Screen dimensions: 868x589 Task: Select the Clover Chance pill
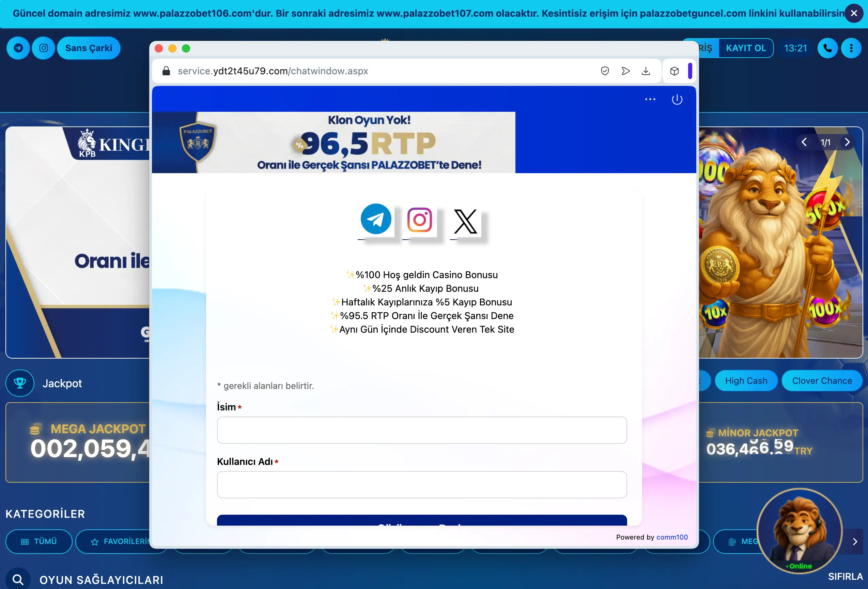822,381
